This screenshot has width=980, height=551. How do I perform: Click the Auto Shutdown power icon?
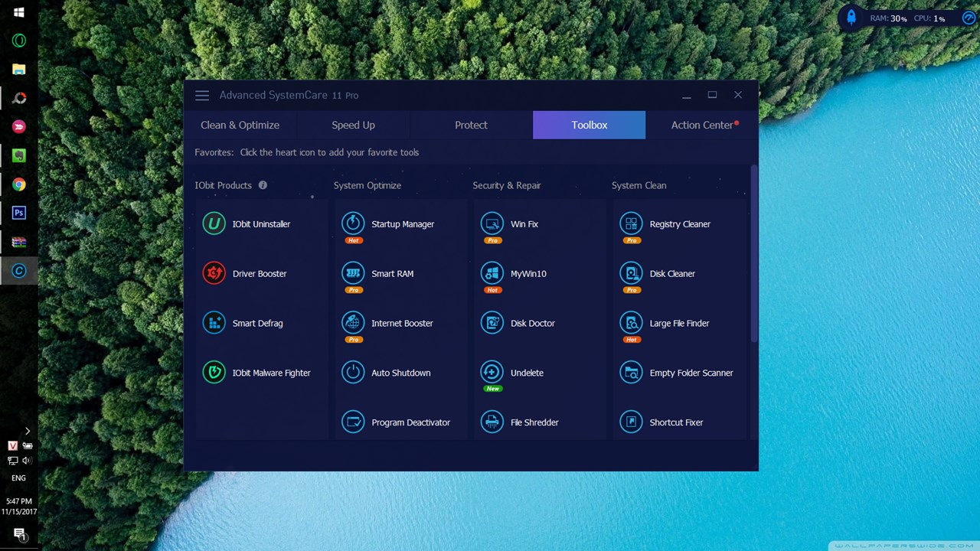[x=353, y=373]
